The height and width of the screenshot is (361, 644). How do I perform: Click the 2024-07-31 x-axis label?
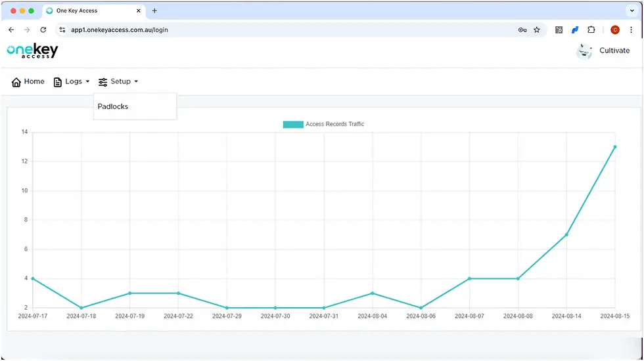coord(323,316)
